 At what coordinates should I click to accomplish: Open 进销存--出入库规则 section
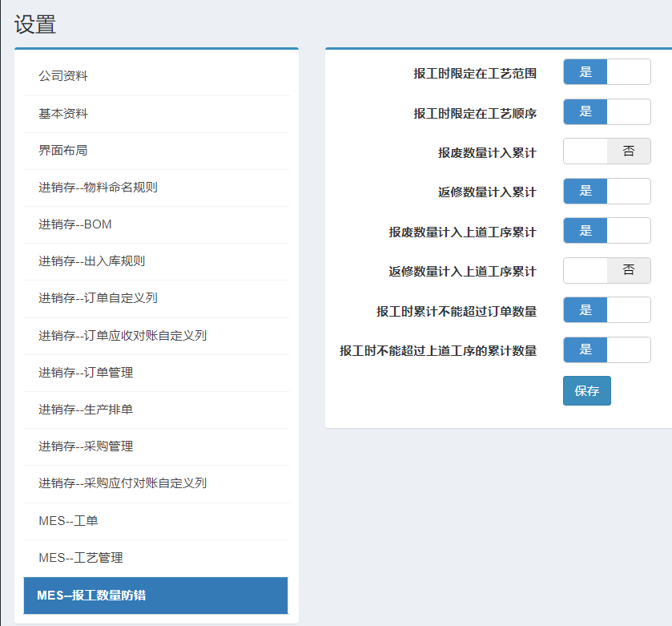[x=91, y=261]
